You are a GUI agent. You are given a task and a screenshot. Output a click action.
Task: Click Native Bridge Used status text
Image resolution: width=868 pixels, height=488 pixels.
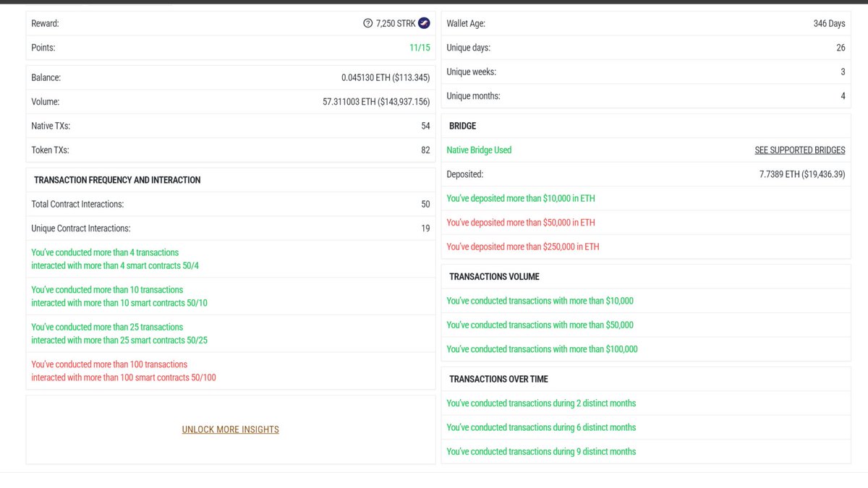pyautogui.click(x=479, y=150)
